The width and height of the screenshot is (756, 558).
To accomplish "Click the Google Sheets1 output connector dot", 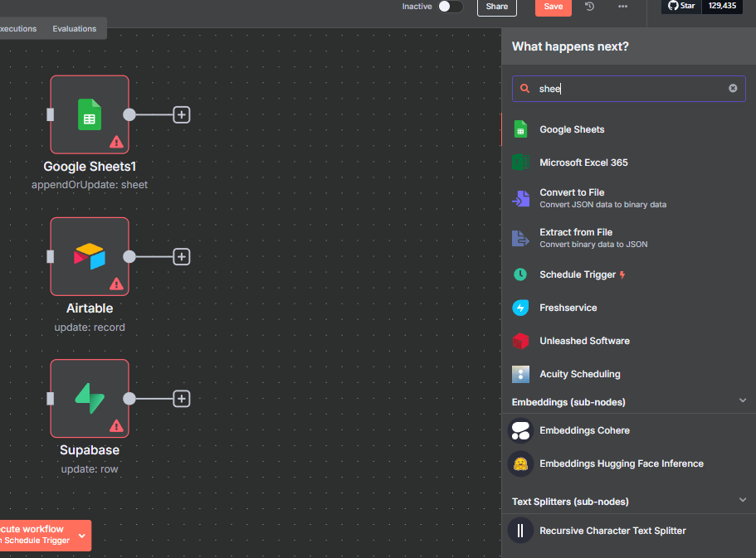I will pos(129,114).
